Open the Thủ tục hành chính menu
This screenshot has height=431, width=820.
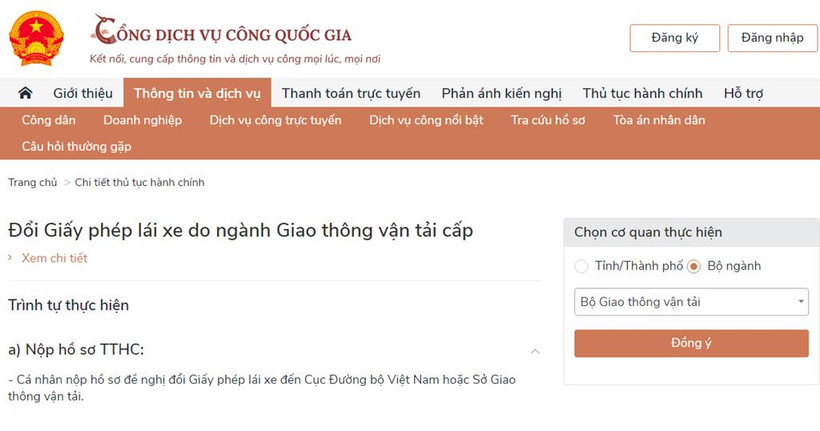pyautogui.click(x=642, y=93)
